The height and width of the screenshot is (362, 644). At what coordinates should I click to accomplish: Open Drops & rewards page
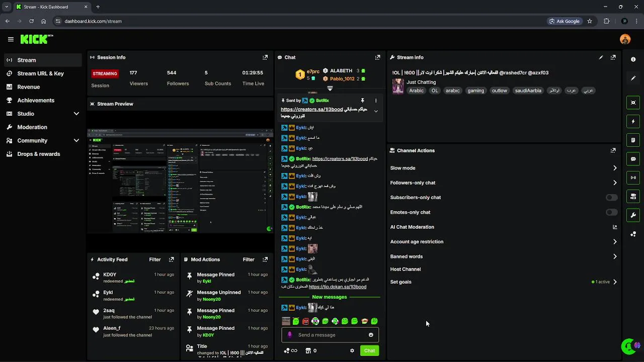point(42,154)
